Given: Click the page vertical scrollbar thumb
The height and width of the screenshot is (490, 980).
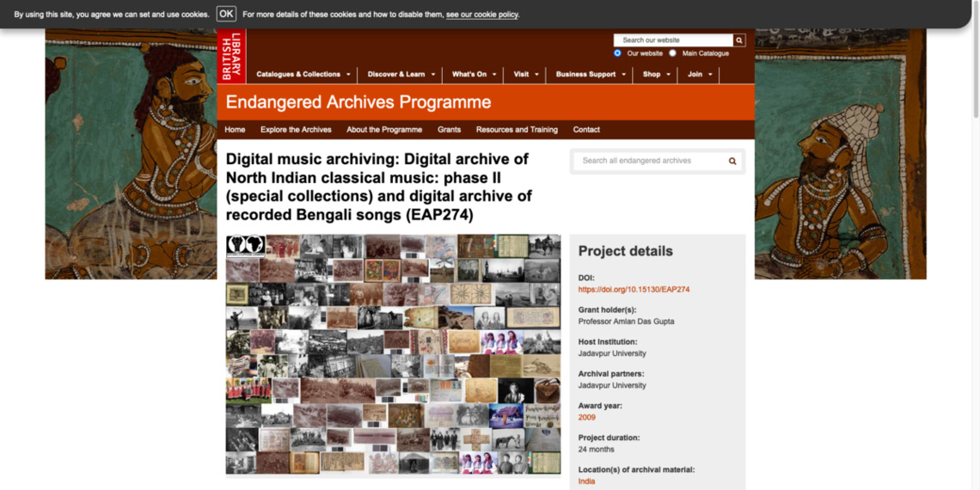Looking at the screenshot, I should tap(976, 59).
